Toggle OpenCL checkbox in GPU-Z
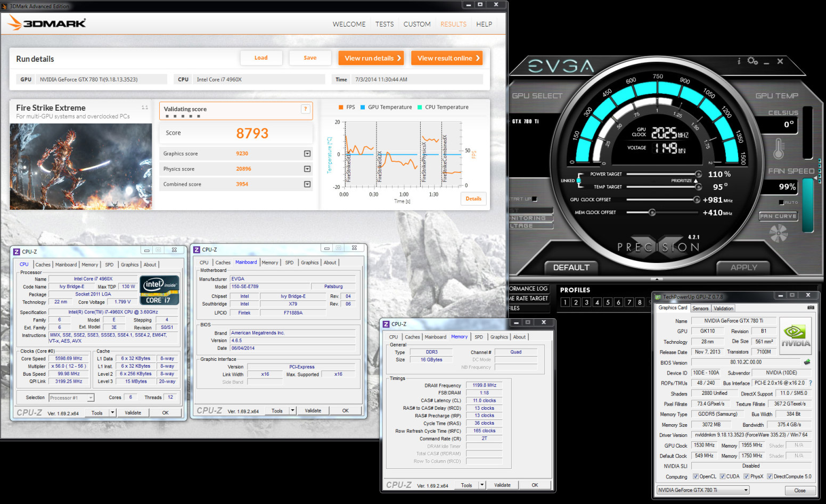826x504 pixels. pyautogui.click(x=696, y=476)
